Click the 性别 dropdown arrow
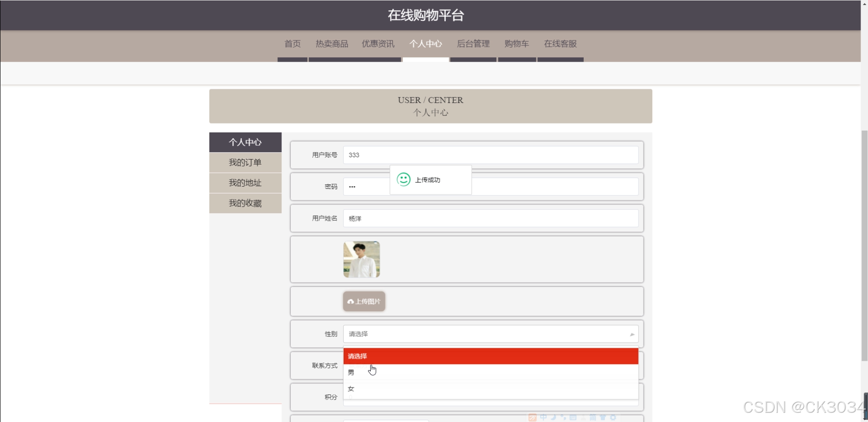868x422 pixels. [x=632, y=334]
